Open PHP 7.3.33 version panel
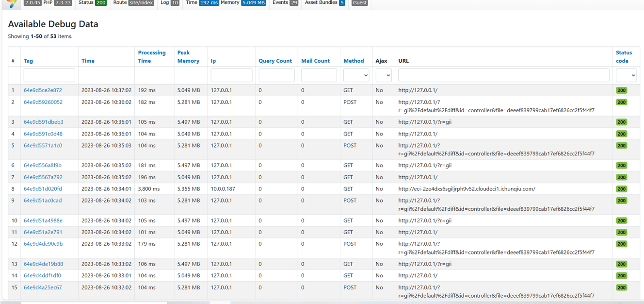644x304 pixels. click(58, 2)
